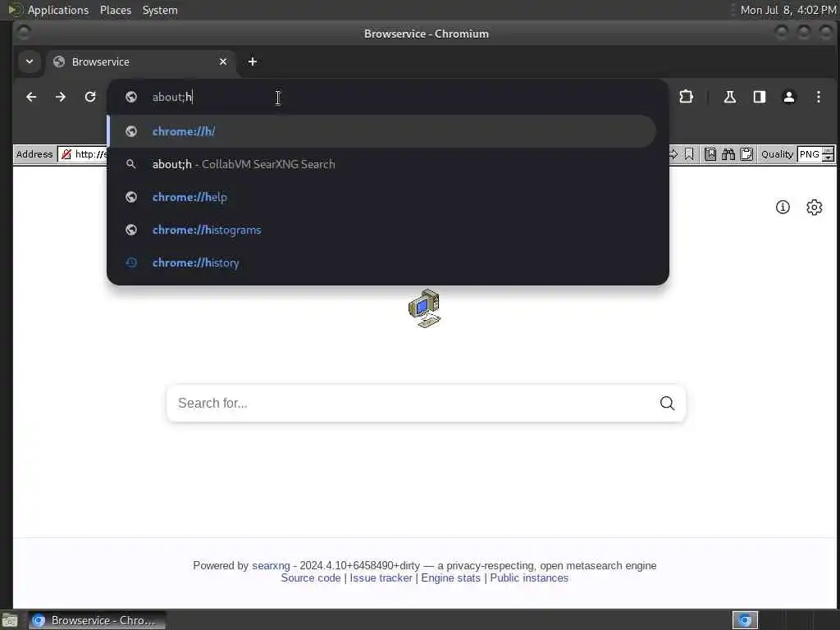Click the globe icon in the omnibox
This screenshot has height=630, width=840.
click(131, 97)
